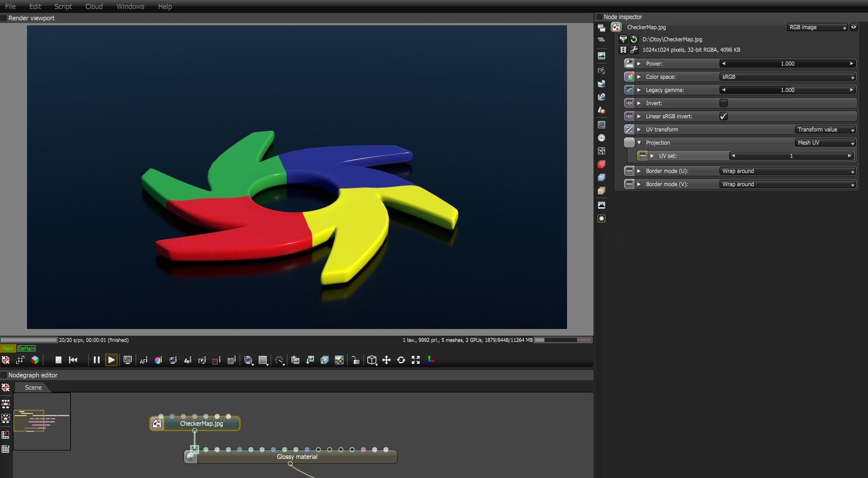The height and width of the screenshot is (478, 868).
Task: Open the Cloud menu
Action: coord(94,6)
